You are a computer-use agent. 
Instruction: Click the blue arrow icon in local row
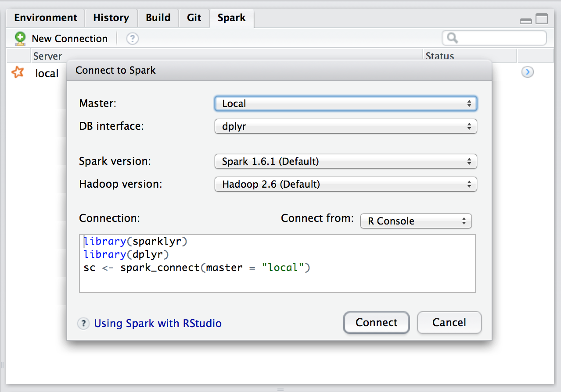528,72
